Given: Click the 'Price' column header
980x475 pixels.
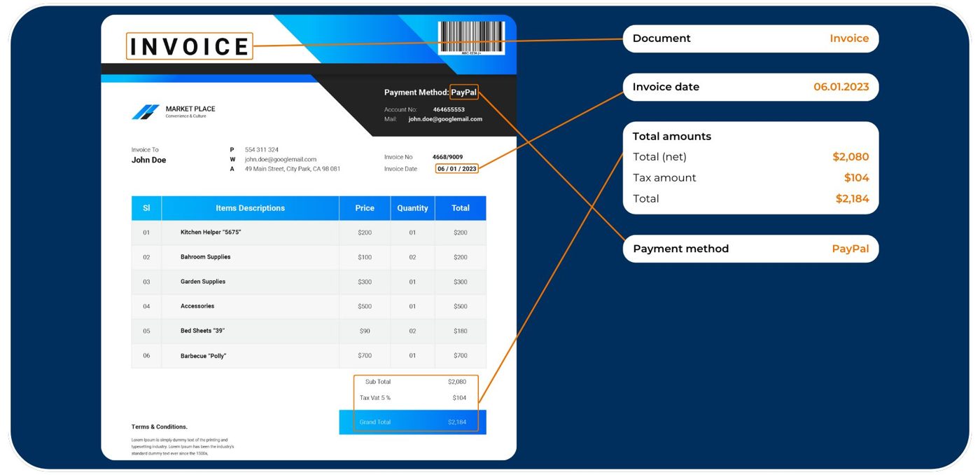Looking at the screenshot, I should (x=365, y=208).
